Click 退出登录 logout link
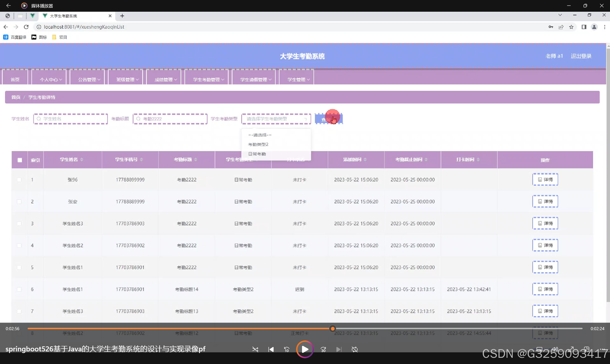Viewport: 610px width, 364px height. pos(581,56)
